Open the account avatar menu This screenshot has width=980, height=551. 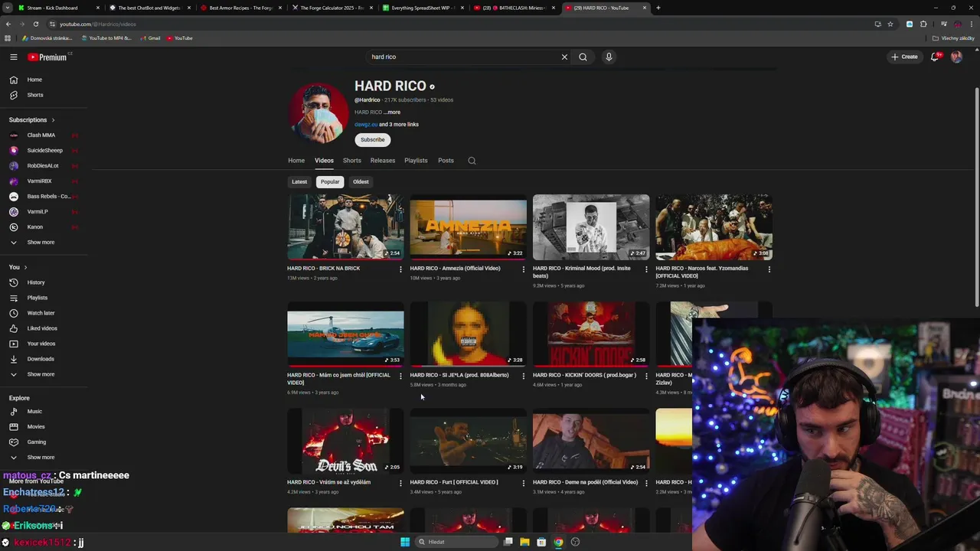(x=956, y=57)
